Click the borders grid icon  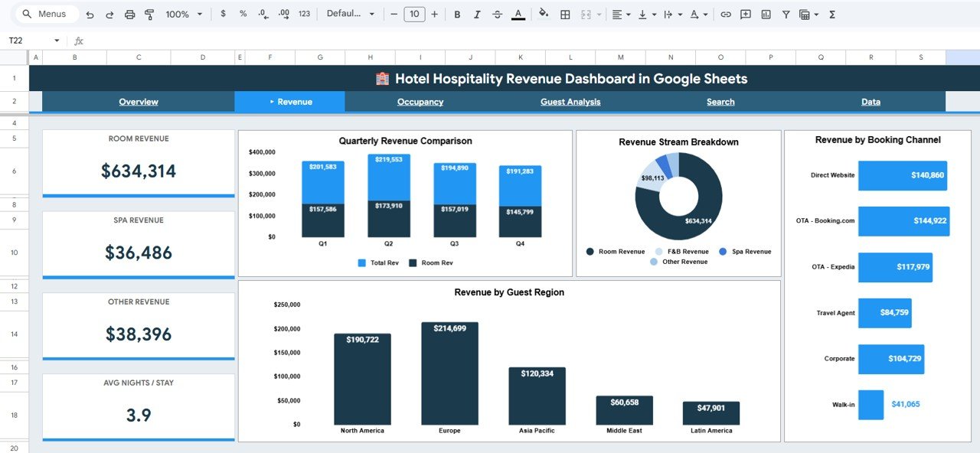coord(565,15)
